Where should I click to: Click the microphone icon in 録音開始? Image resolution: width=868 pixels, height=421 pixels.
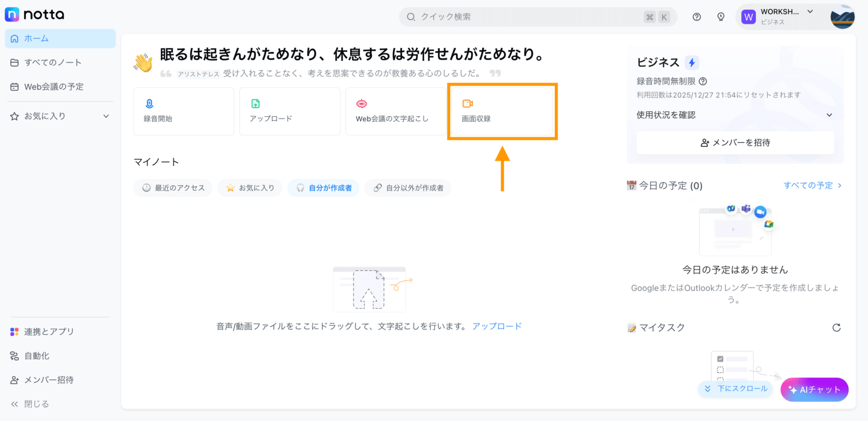[x=149, y=104]
